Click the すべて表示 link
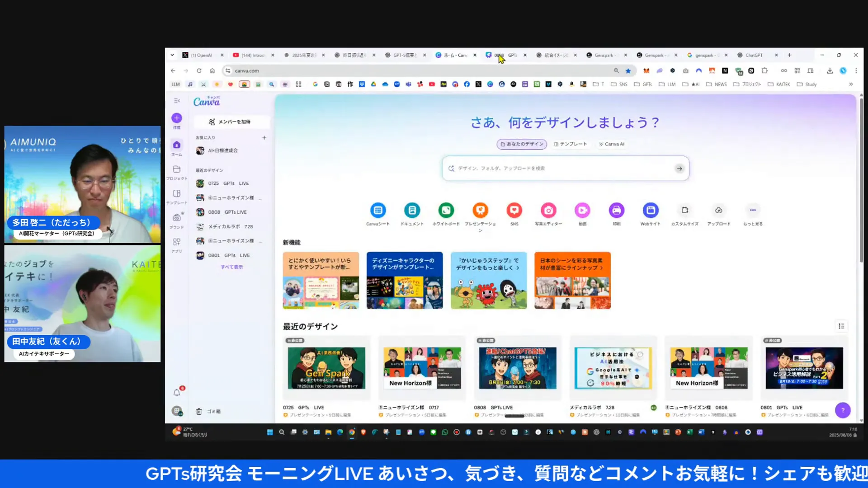Image resolution: width=868 pixels, height=488 pixels. 231,267
